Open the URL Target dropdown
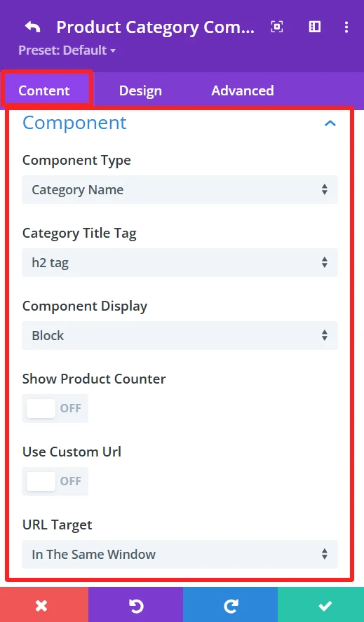Image resolution: width=364 pixels, height=622 pixels. pyautogui.click(x=180, y=554)
